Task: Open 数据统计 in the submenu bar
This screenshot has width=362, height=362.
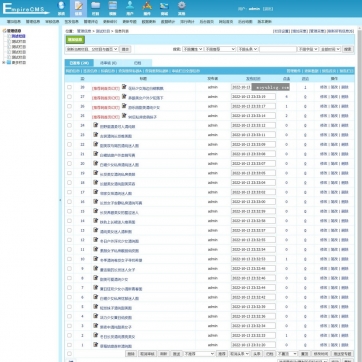Action: 168,22
